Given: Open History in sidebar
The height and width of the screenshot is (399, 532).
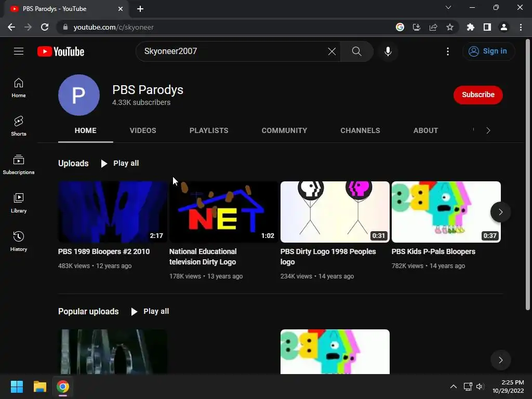Looking at the screenshot, I should coord(19,241).
